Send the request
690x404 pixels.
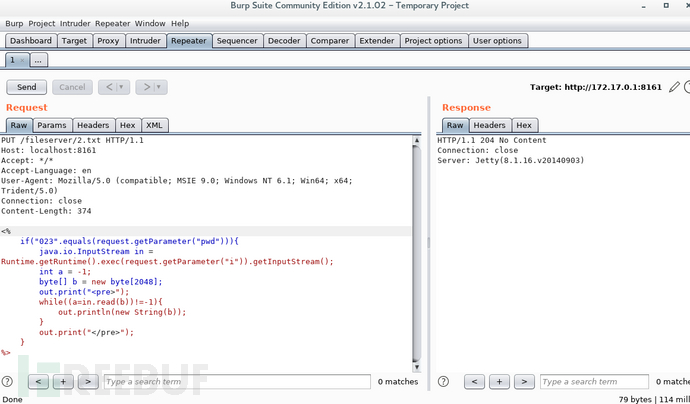(x=26, y=87)
